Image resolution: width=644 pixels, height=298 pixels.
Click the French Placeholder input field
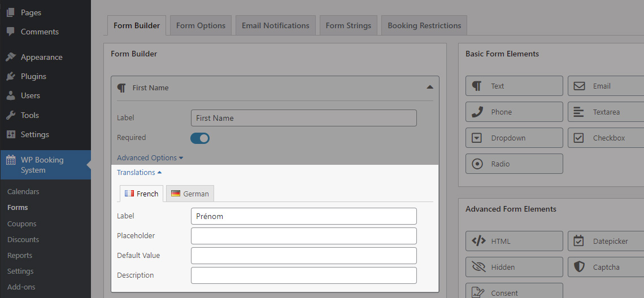304,236
